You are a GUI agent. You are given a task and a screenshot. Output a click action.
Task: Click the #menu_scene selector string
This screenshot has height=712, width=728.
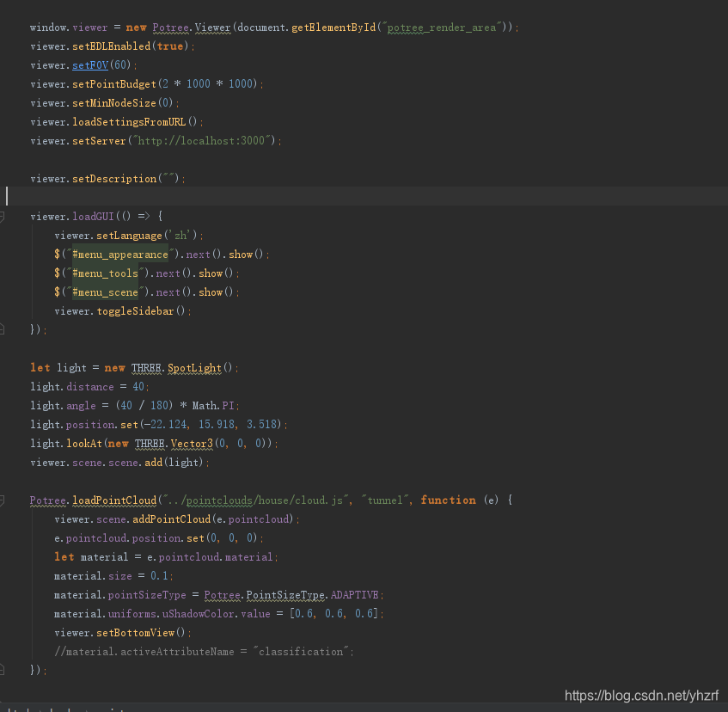[106, 292]
